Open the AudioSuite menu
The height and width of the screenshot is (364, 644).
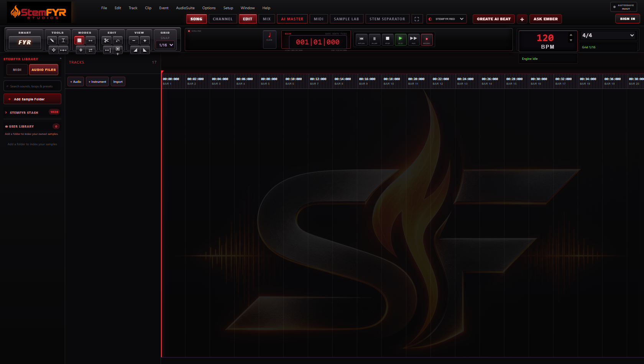pos(185,8)
